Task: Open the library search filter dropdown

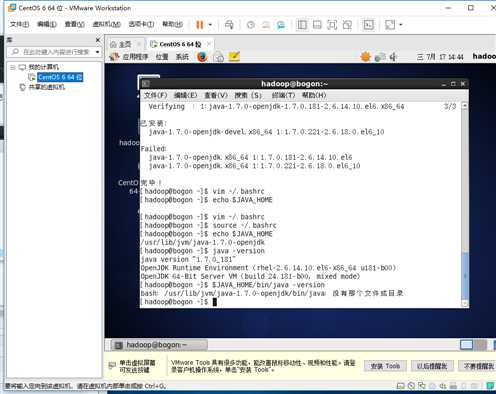Action: (x=97, y=52)
